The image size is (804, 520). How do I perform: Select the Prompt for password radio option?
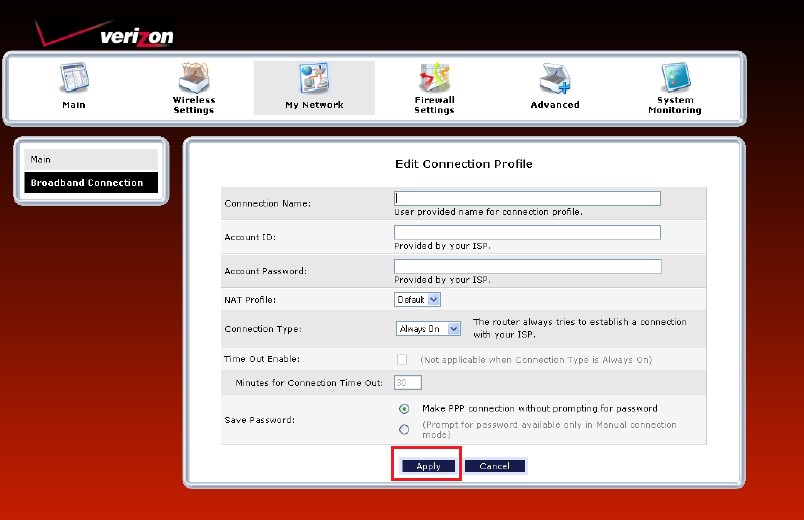pyautogui.click(x=404, y=429)
